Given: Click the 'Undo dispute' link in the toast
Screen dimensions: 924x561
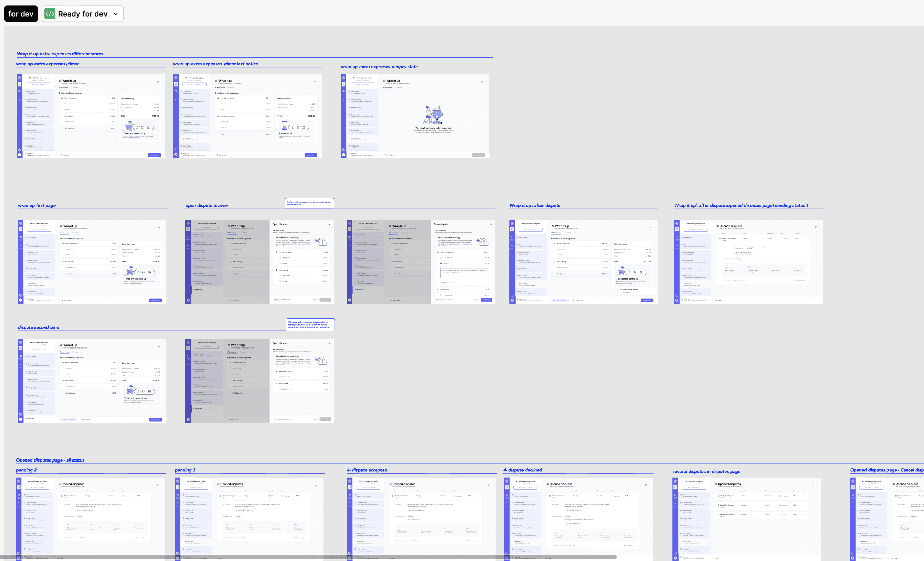Looking at the screenshot, I should 627,292.
